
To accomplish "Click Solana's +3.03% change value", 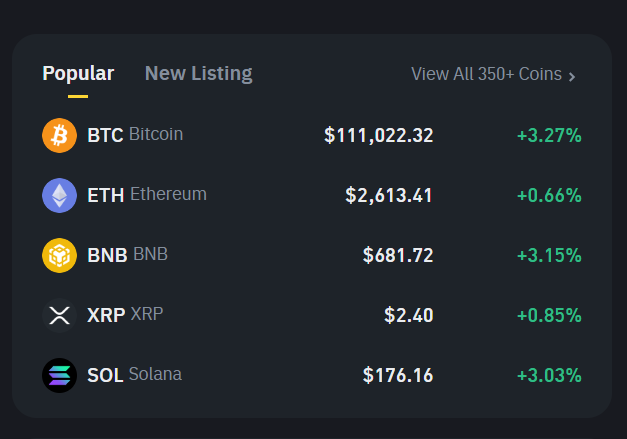I will tap(549, 376).
